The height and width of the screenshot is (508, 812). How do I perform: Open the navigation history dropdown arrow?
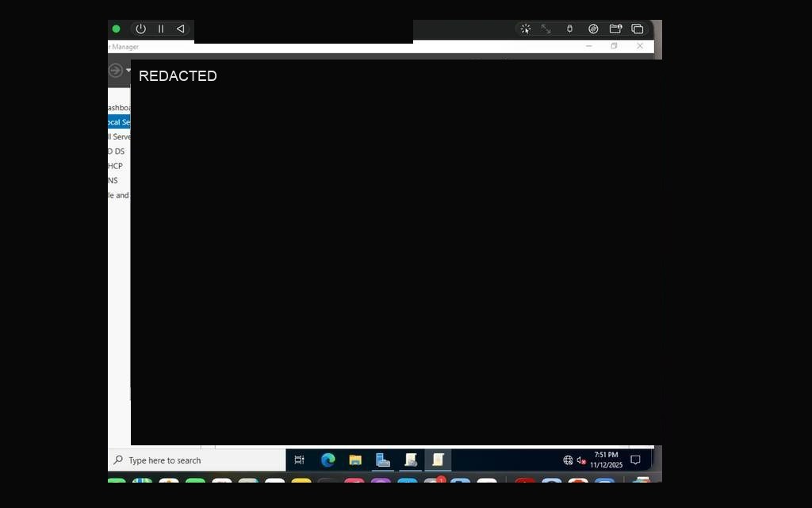(x=128, y=70)
